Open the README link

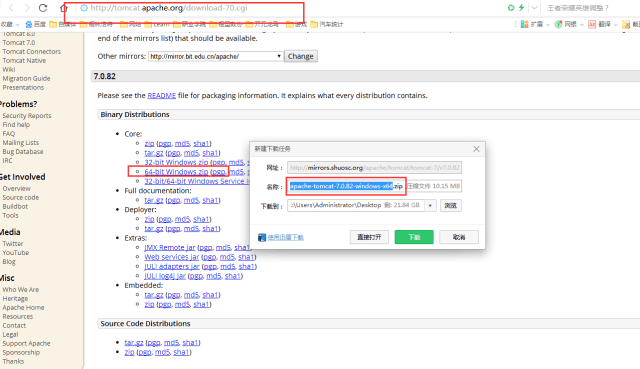pos(161,96)
